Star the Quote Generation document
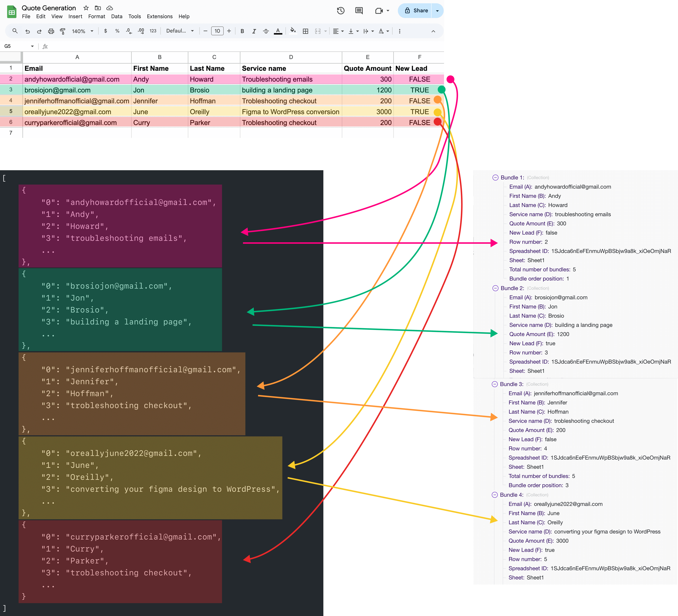Viewport: 678px width, 616px height. (86, 8)
